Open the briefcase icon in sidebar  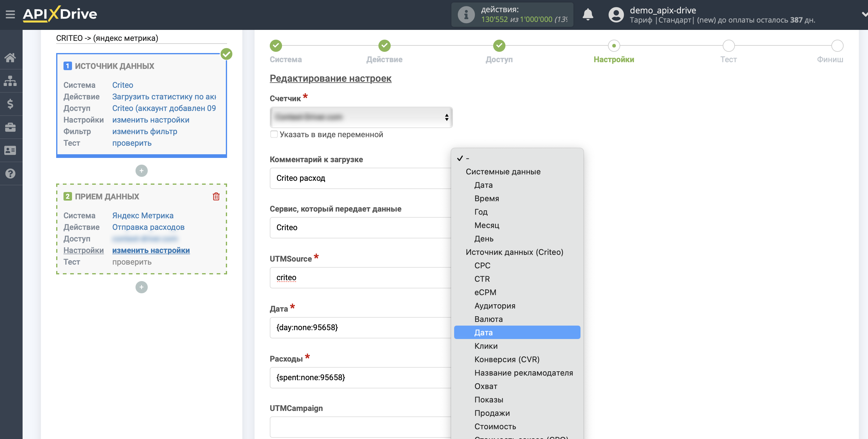10,127
